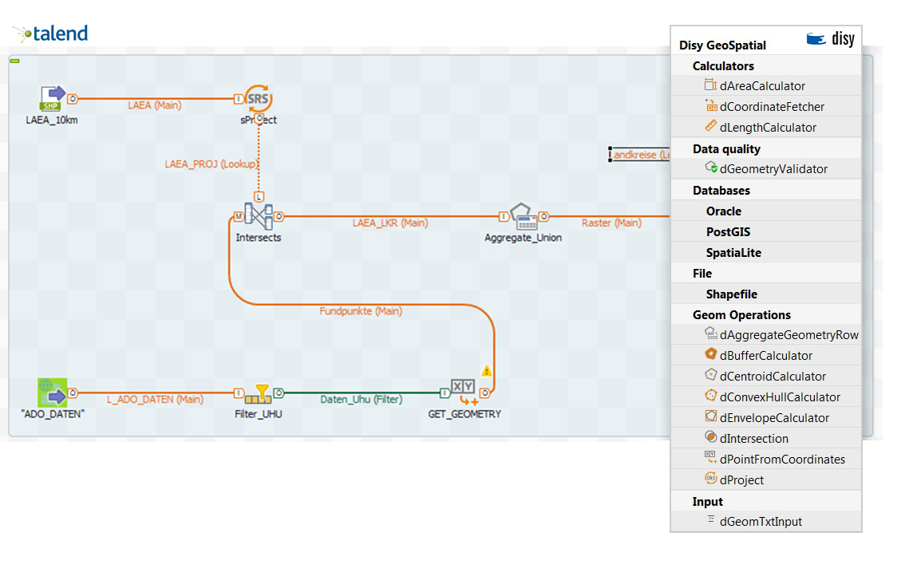The height and width of the screenshot is (588, 905).
Task: Click the dConvexHullCalculator palette icon
Action: click(711, 395)
